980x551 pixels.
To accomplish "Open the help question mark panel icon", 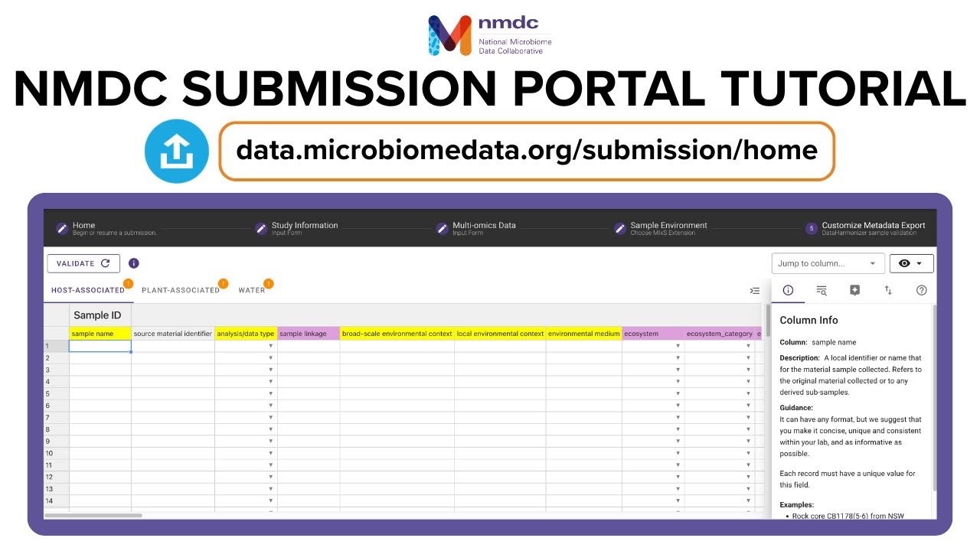I will tap(922, 290).
